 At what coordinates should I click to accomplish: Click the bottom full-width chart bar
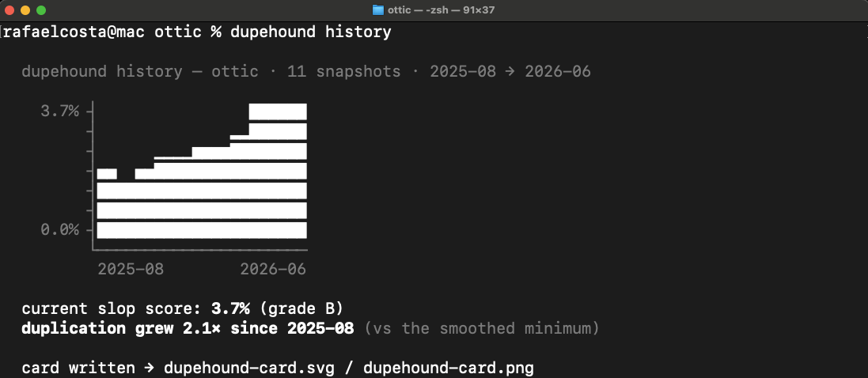(x=202, y=230)
